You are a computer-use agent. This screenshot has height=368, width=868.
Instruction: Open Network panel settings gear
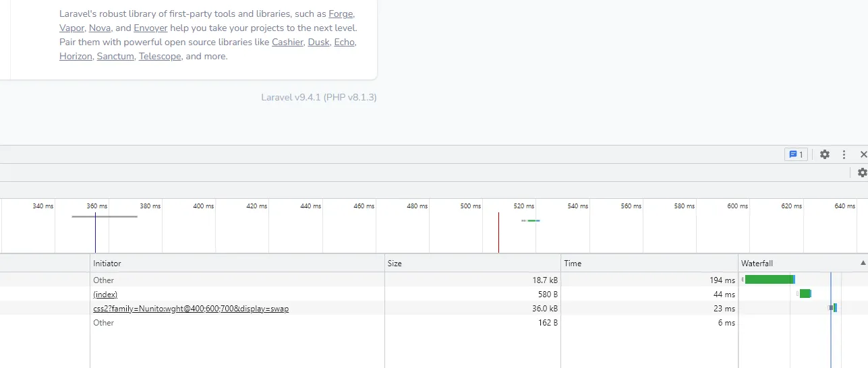[x=862, y=173]
